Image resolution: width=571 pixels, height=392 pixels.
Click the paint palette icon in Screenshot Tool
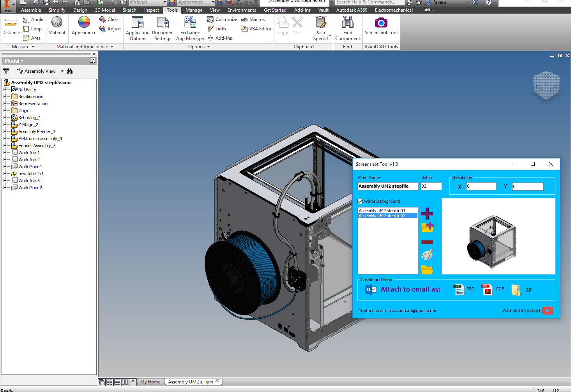click(427, 255)
